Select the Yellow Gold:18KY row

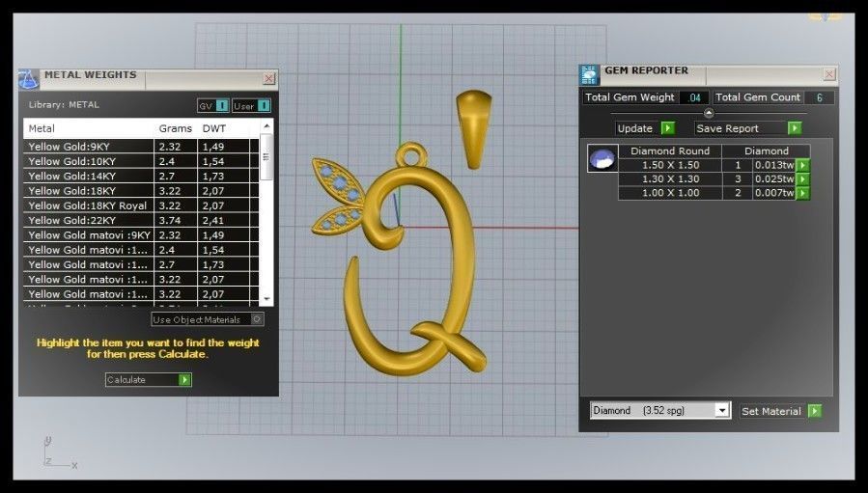click(x=141, y=190)
